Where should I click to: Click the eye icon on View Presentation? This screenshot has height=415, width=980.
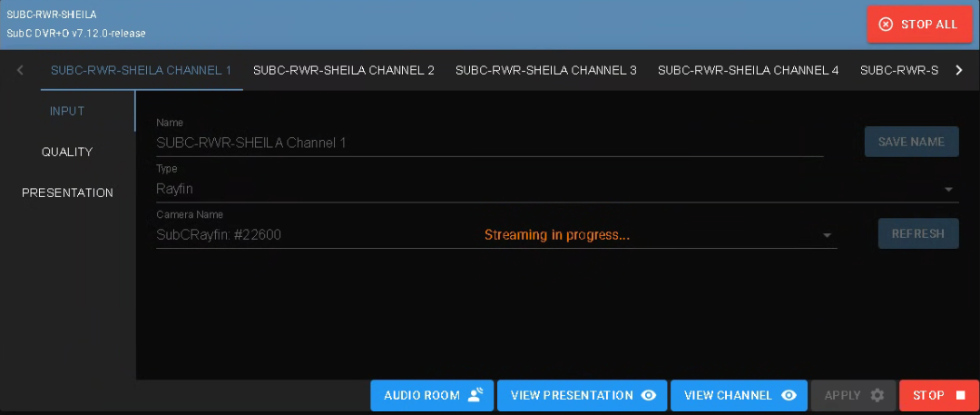[648, 395]
